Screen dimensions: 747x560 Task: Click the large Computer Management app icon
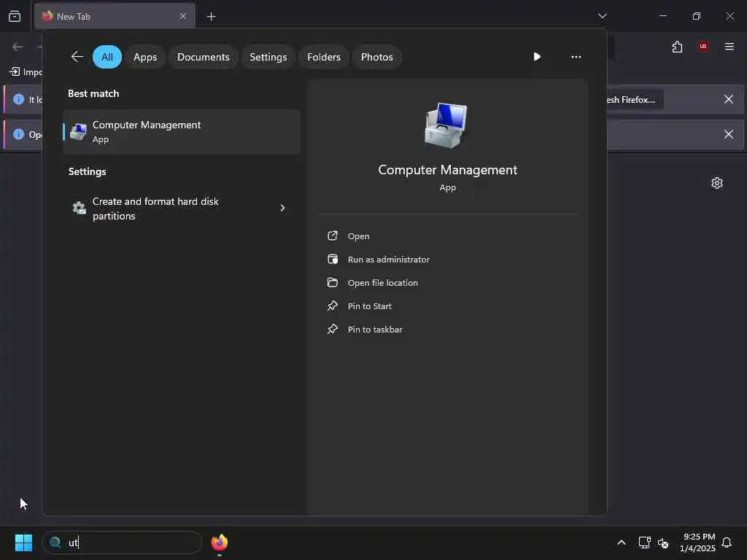coord(446,125)
